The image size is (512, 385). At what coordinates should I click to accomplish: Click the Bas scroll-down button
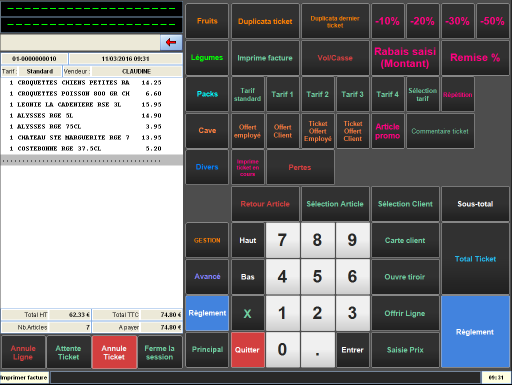click(x=248, y=277)
